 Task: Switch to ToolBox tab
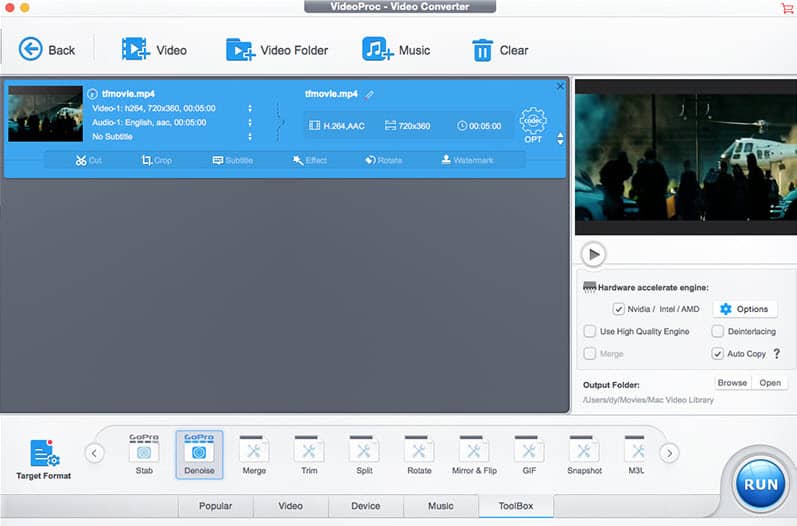point(516,506)
